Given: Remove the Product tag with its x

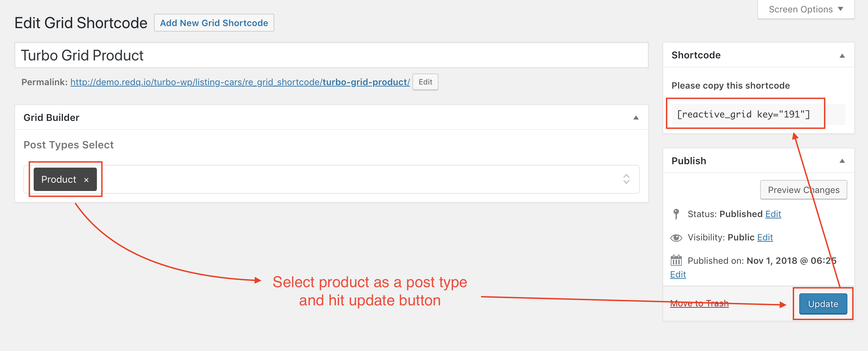Looking at the screenshot, I should [x=86, y=180].
